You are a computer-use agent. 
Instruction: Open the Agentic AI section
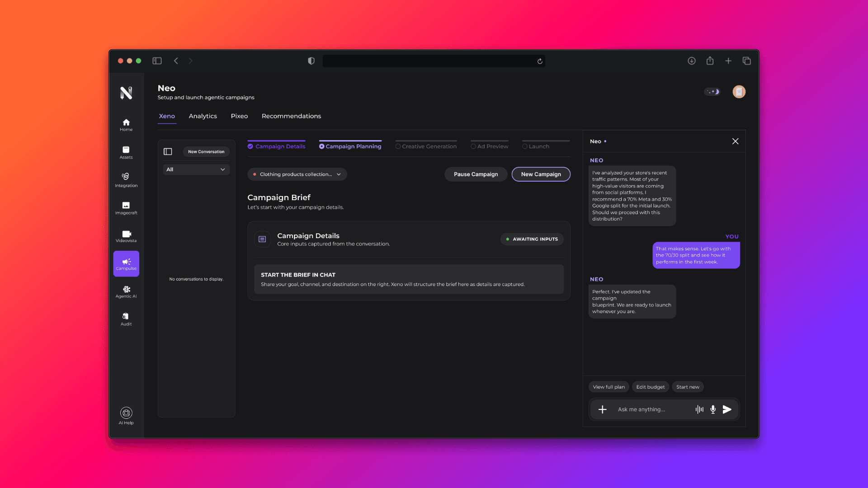(126, 292)
